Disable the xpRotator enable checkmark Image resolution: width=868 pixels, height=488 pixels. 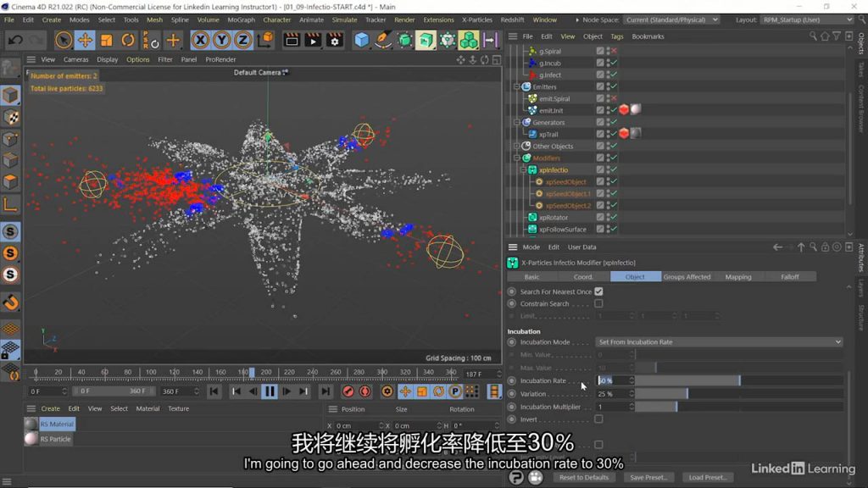614,218
